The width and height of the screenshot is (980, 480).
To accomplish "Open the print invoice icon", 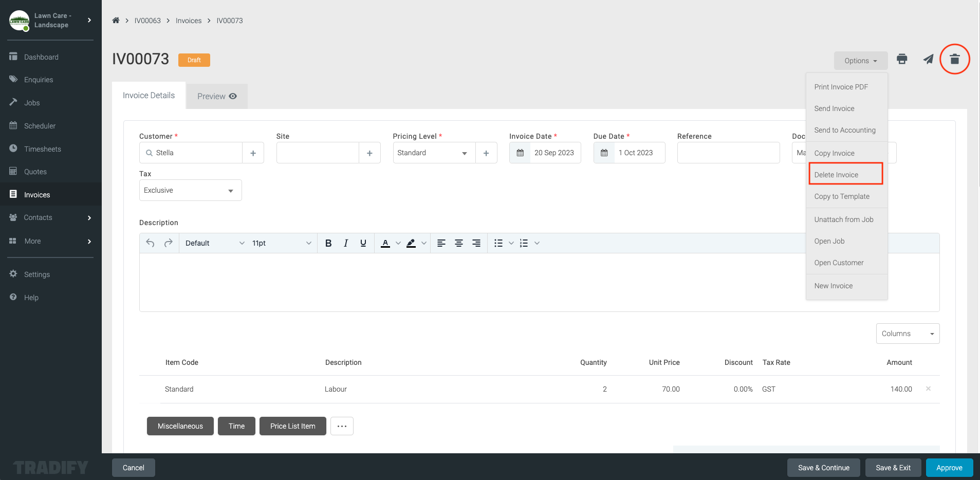I will [x=901, y=59].
